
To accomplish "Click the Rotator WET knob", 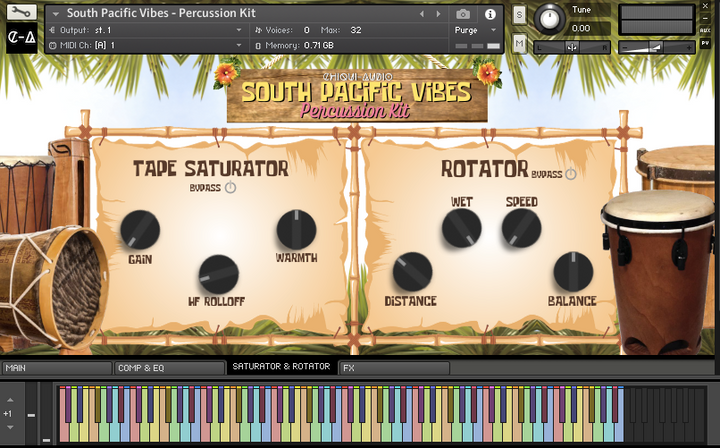I will point(461,229).
